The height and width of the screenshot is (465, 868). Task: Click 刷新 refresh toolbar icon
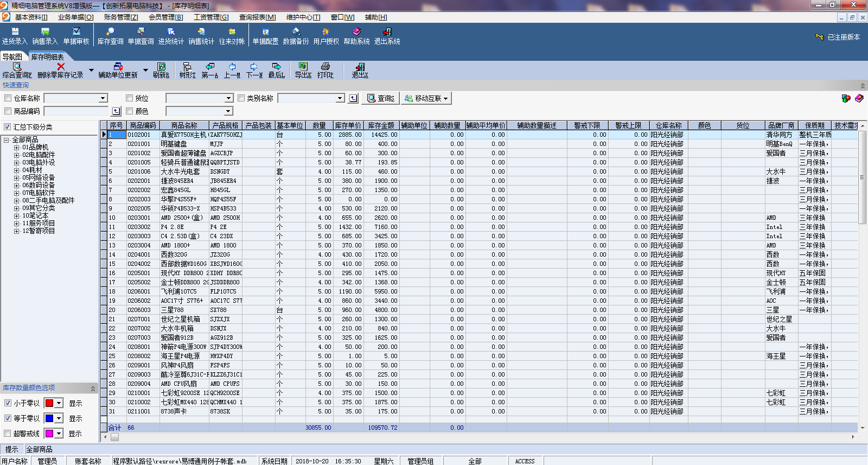point(161,71)
